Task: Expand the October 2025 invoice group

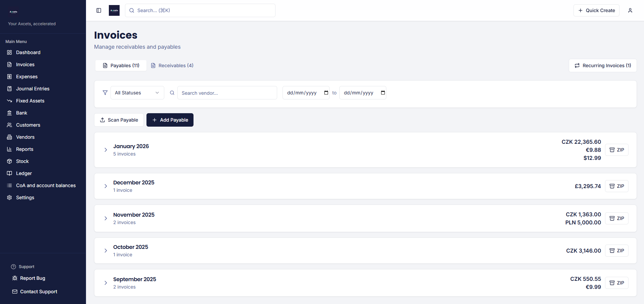Action: click(x=105, y=251)
